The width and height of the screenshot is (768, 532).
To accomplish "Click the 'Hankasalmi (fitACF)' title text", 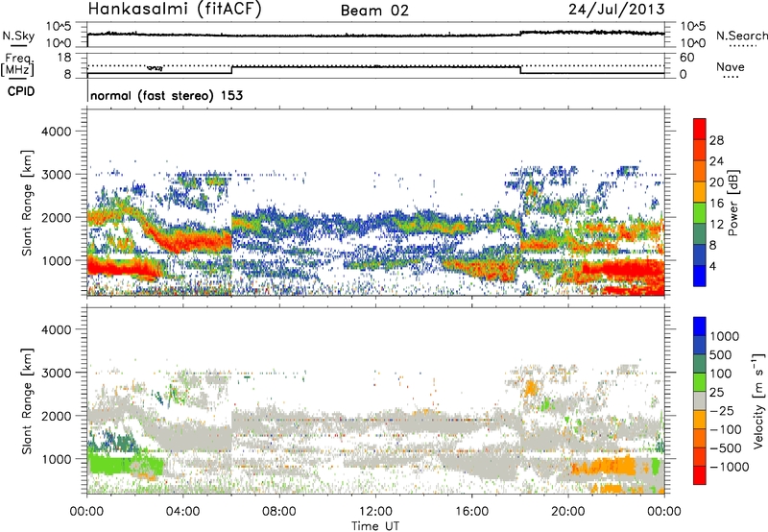I will tap(175, 10).
